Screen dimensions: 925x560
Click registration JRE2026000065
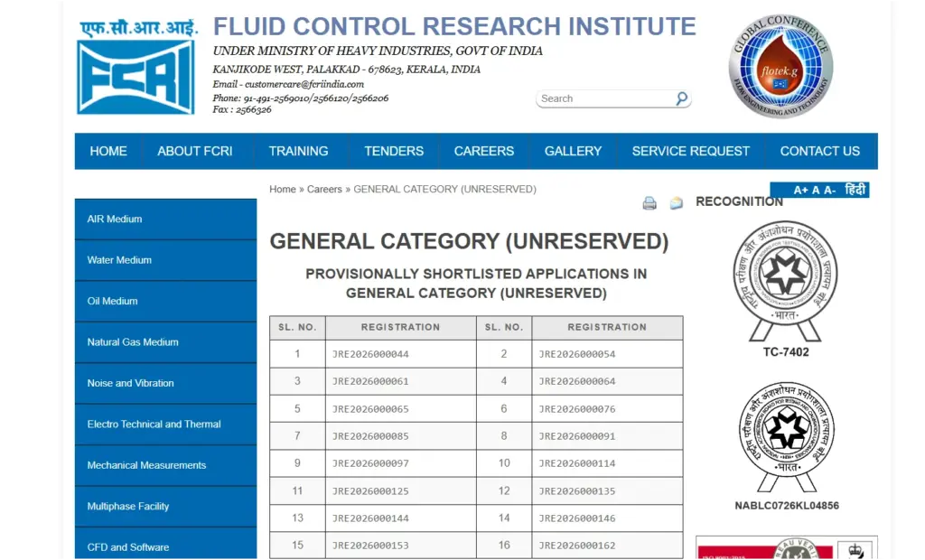click(370, 409)
